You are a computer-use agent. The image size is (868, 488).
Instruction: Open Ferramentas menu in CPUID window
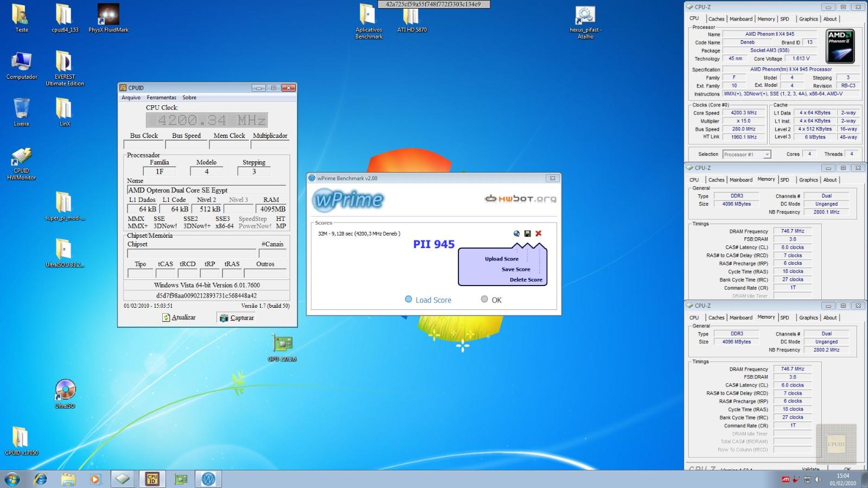click(x=161, y=98)
